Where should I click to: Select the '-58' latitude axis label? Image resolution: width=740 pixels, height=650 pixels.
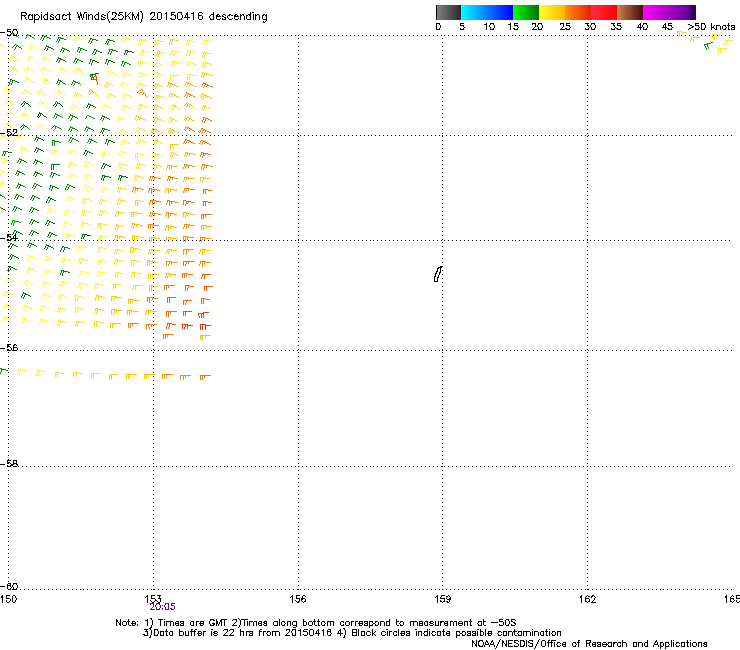9,464
